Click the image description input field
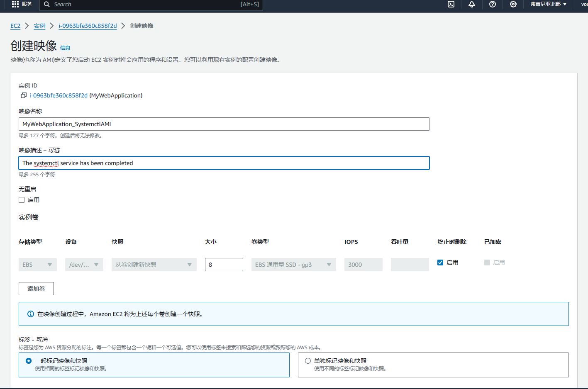Image resolution: width=588 pixels, height=389 pixels. [x=224, y=163]
